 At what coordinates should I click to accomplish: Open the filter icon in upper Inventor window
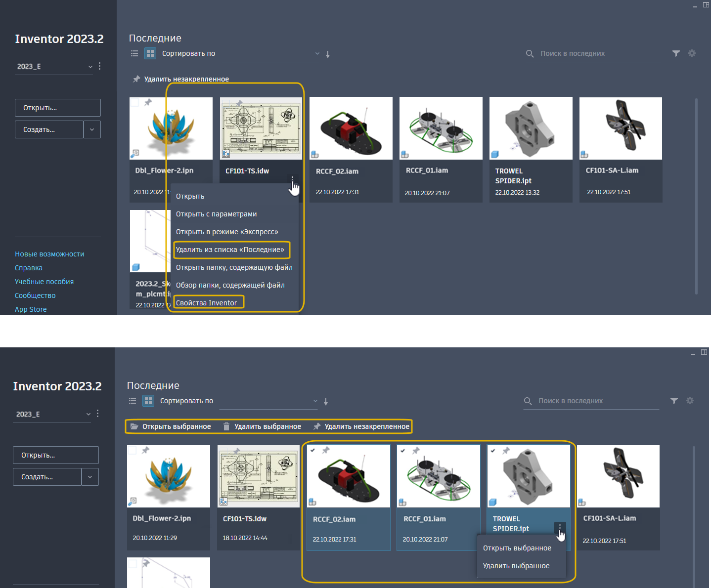(x=676, y=53)
